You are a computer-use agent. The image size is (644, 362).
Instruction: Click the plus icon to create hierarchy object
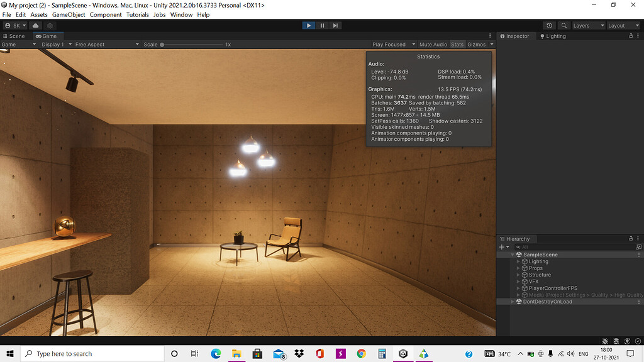(501, 247)
